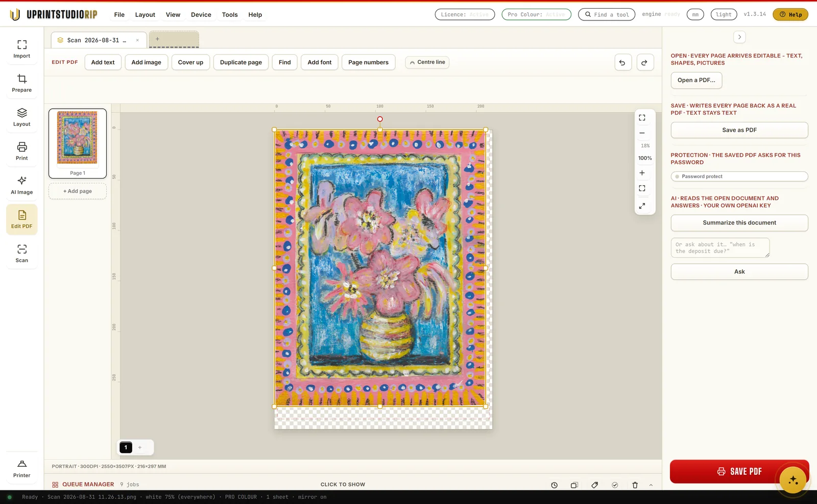Click Open a PDF... button
The width and height of the screenshot is (817, 504).
pyautogui.click(x=696, y=80)
